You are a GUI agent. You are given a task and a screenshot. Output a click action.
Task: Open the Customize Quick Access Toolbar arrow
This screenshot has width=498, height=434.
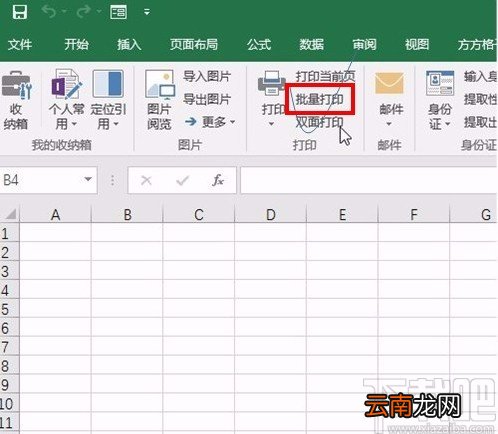[147, 12]
